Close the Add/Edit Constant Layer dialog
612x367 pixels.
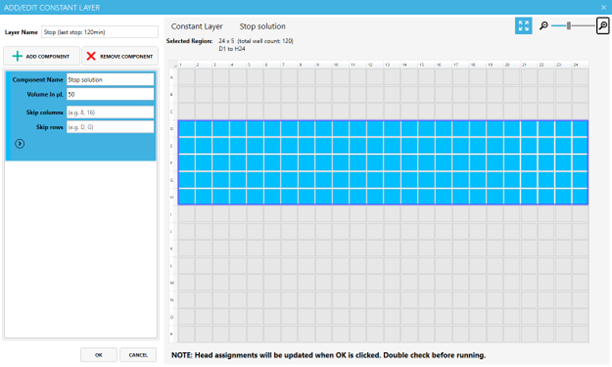click(603, 7)
